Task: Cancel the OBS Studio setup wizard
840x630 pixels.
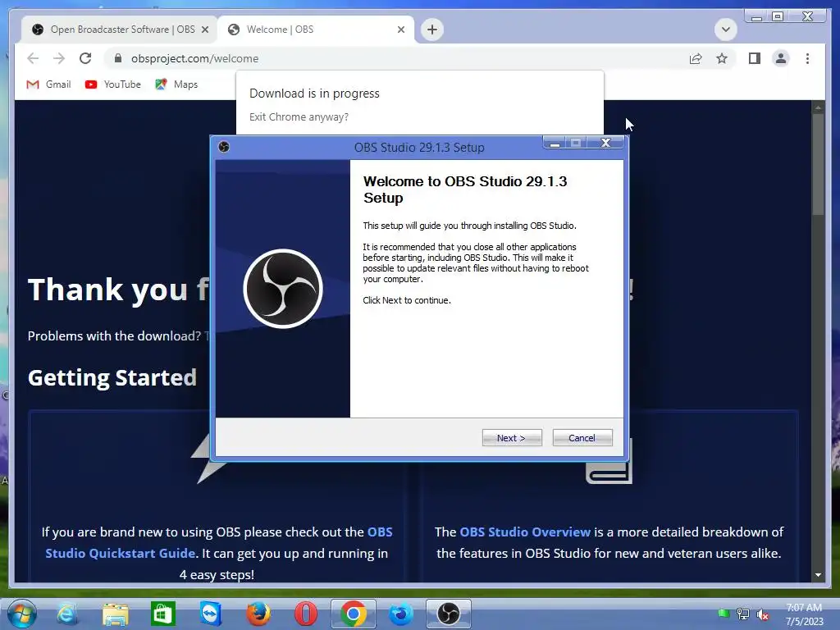Action: pyautogui.click(x=582, y=438)
